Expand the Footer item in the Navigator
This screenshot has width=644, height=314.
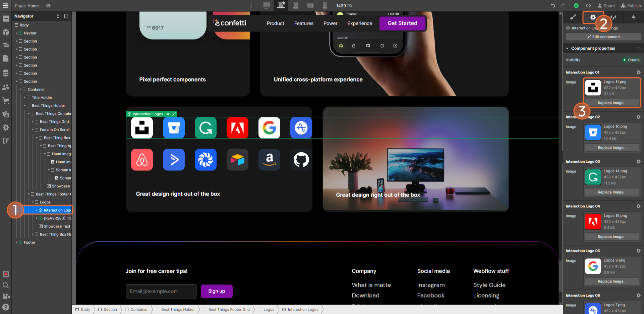pyautogui.click(x=16, y=242)
